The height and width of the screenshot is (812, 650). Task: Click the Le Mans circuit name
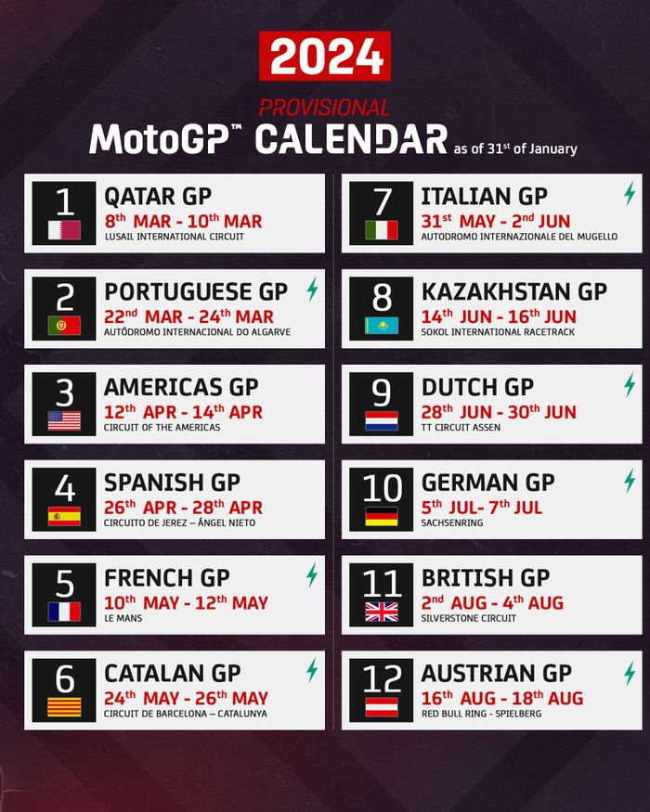123,618
